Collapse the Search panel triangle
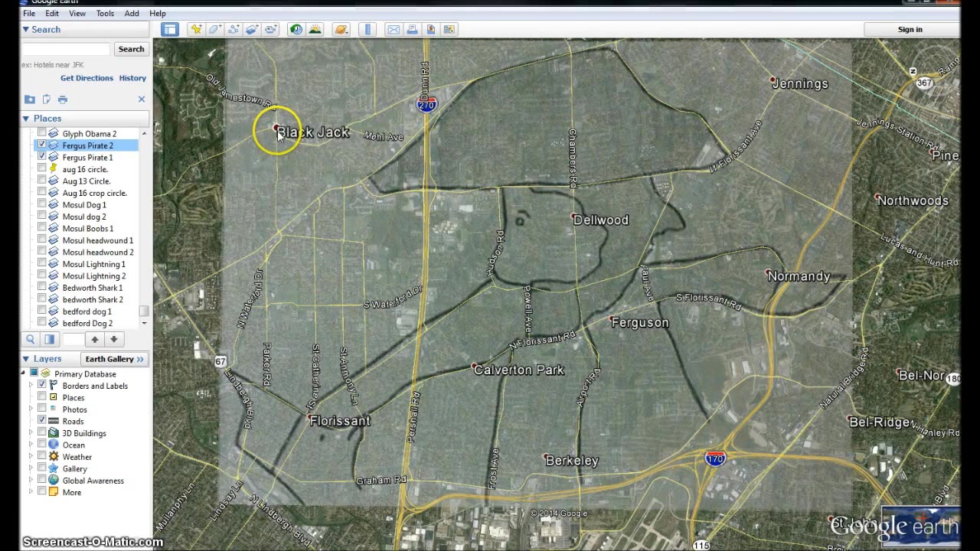Viewport: 980px width, 551px height. pos(25,30)
